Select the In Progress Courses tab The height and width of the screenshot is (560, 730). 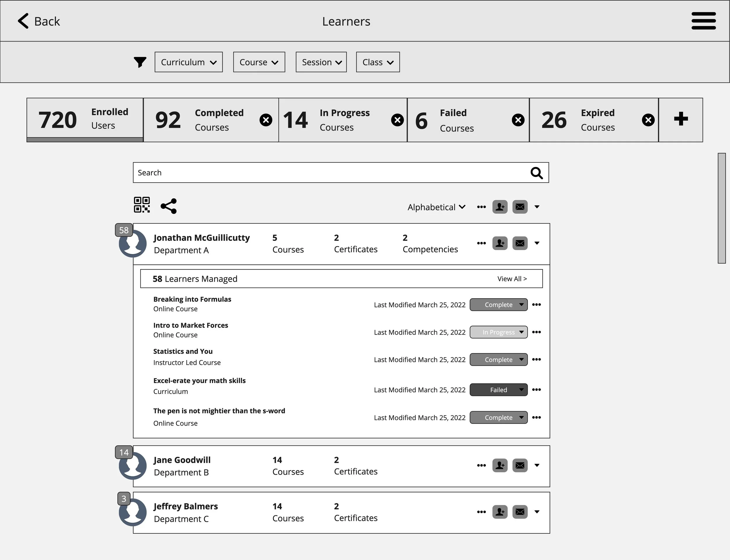click(x=337, y=120)
